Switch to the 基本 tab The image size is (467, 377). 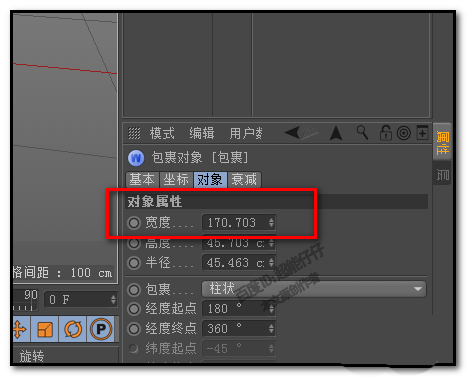(x=143, y=180)
